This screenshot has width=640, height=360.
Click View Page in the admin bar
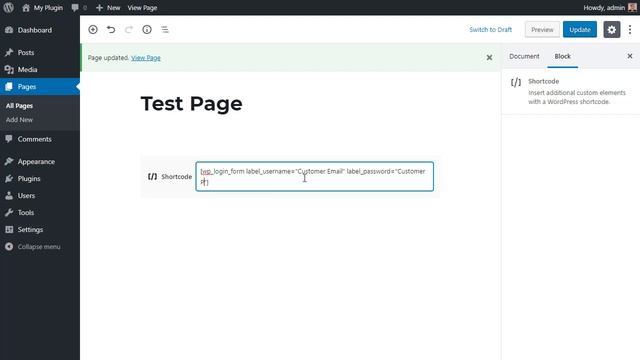142,7
